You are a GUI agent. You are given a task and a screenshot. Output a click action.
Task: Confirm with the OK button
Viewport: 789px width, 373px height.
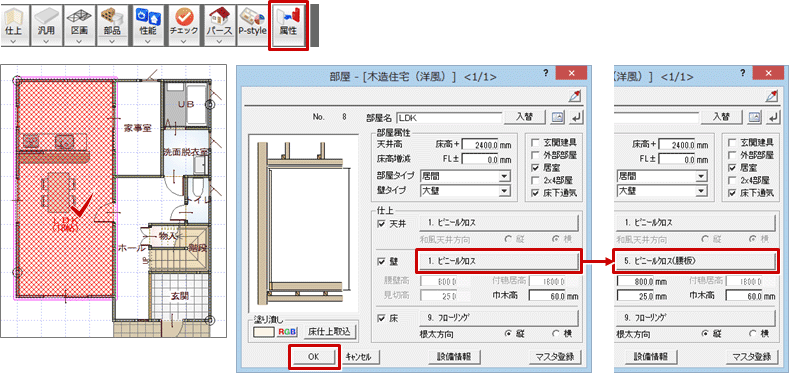314,356
